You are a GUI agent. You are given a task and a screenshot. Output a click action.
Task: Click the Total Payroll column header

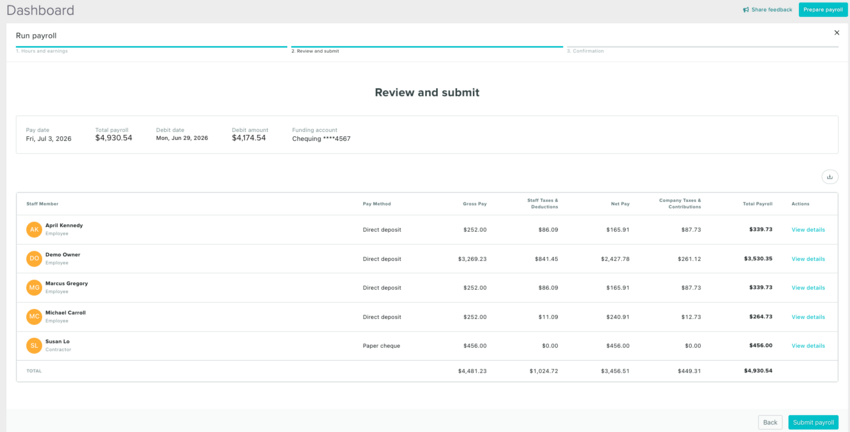[x=757, y=204]
